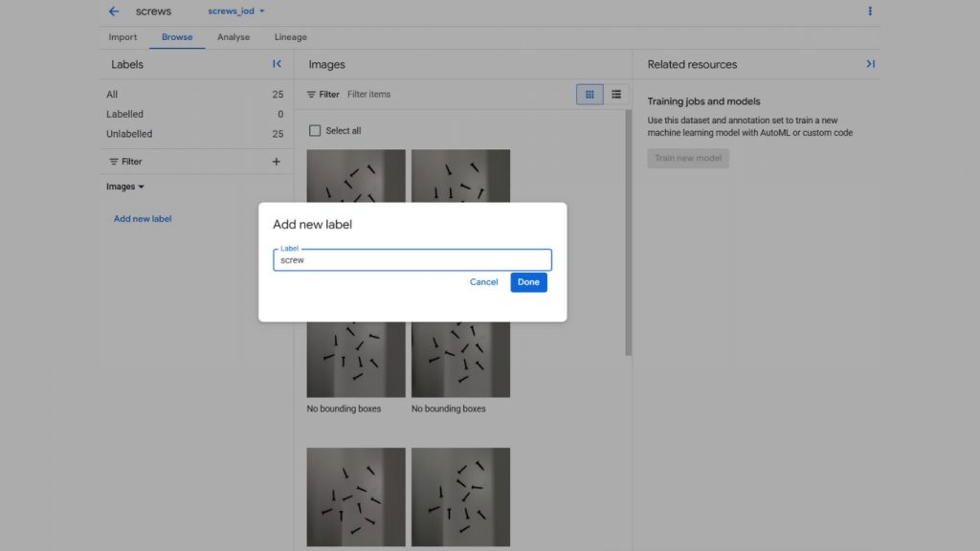Collapse the Related resources panel
Image resolution: width=980 pixels, height=551 pixels.
click(870, 64)
